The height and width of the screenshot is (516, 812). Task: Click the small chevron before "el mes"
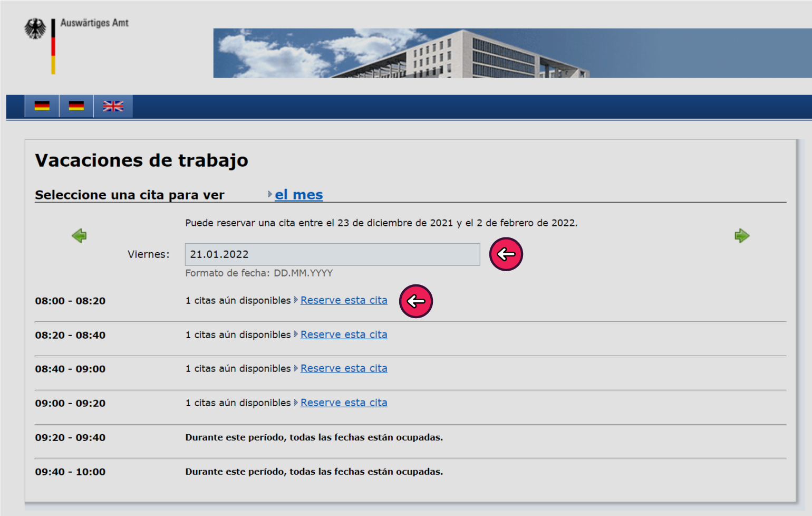coord(270,194)
